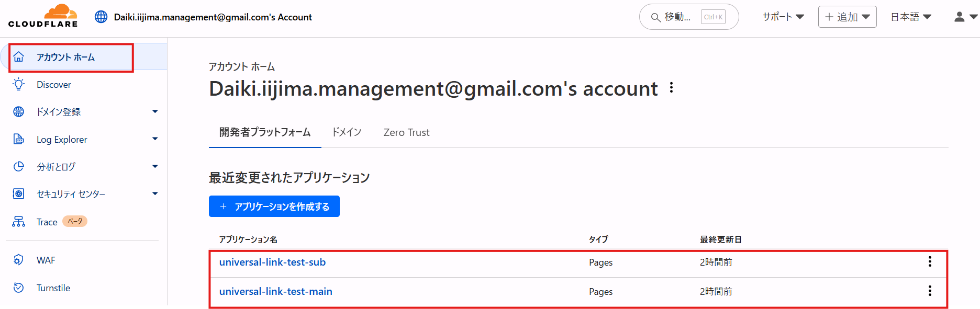Open account options three-dot menu by title

pos(671,88)
